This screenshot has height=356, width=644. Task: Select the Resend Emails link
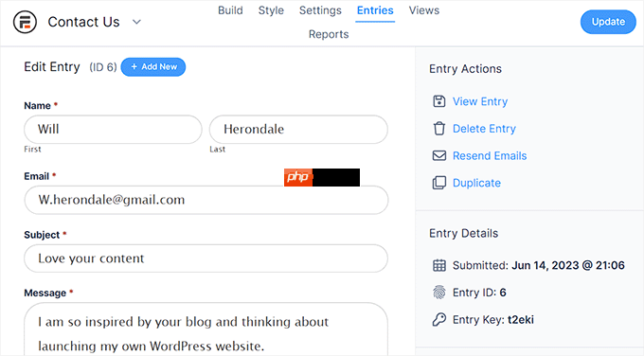click(490, 155)
